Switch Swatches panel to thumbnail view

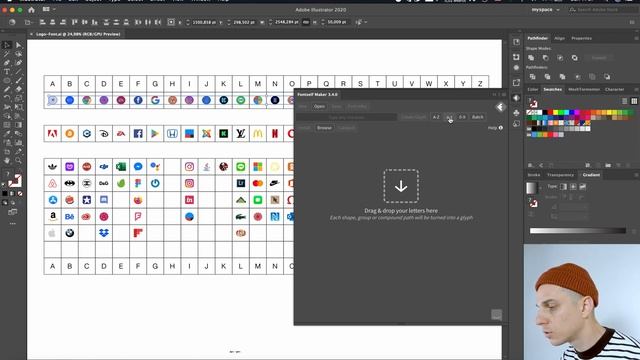coord(634,101)
